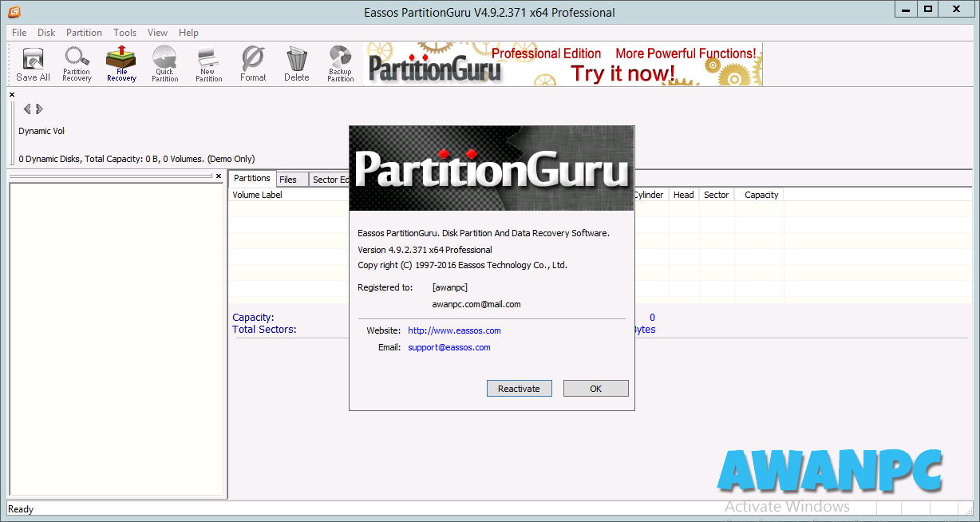Open the Partition Recovery tool
Viewport: 980px width, 522px height.
coord(77,64)
